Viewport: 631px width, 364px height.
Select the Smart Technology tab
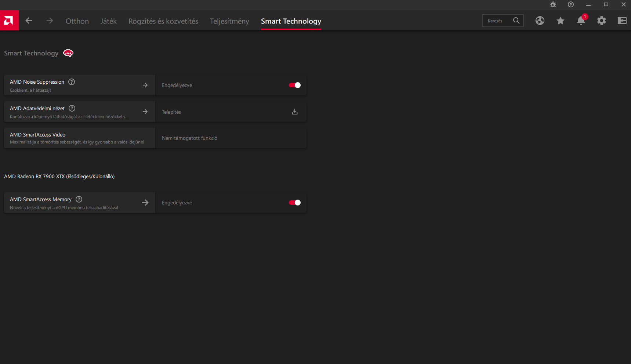[291, 21]
